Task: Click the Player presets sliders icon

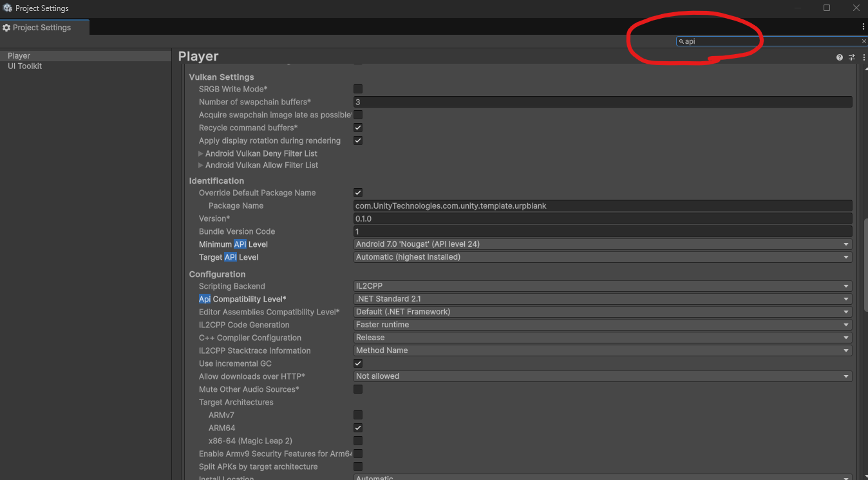Action: [851, 57]
